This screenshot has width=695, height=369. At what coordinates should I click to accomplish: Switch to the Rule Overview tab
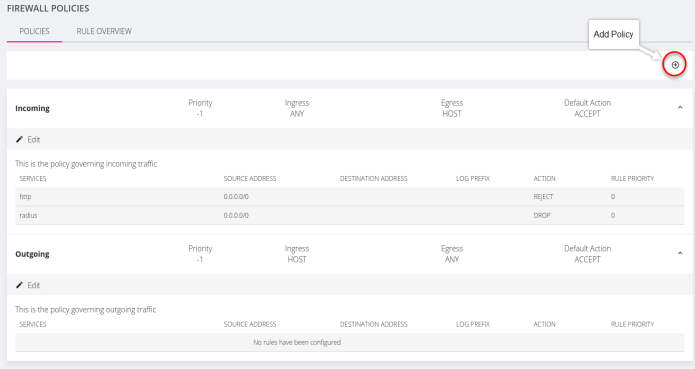click(104, 31)
